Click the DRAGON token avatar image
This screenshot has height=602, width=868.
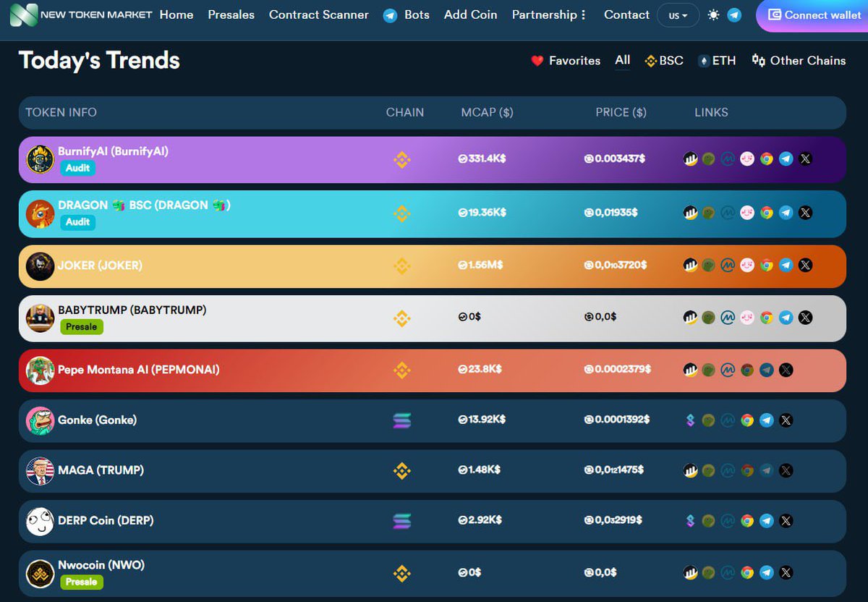click(x=41, y=214)
